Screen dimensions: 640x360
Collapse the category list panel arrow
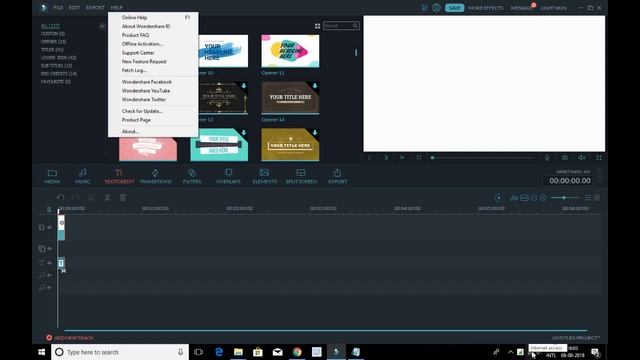tap(102, 26)
